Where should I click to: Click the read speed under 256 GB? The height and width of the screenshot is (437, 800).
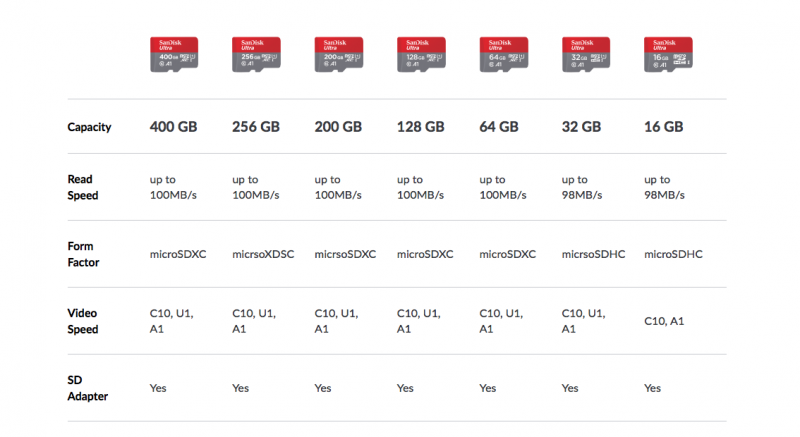coord(256,187)
